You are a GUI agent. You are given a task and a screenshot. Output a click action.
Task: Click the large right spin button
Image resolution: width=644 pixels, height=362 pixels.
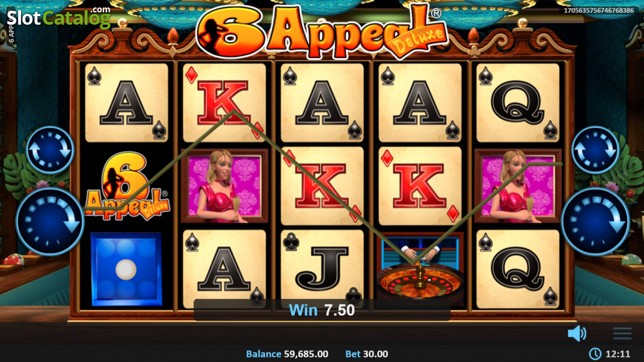(595, 221)
